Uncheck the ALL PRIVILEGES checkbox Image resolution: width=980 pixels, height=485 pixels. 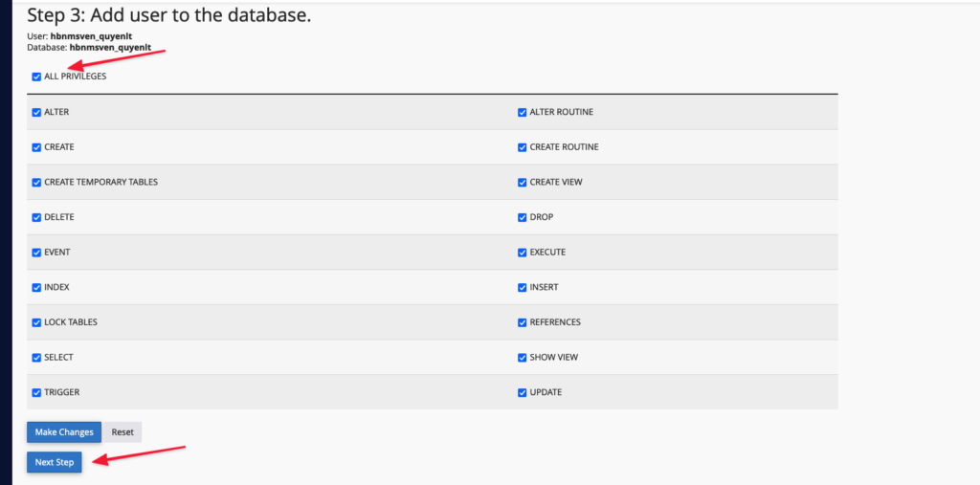[36, 77]
